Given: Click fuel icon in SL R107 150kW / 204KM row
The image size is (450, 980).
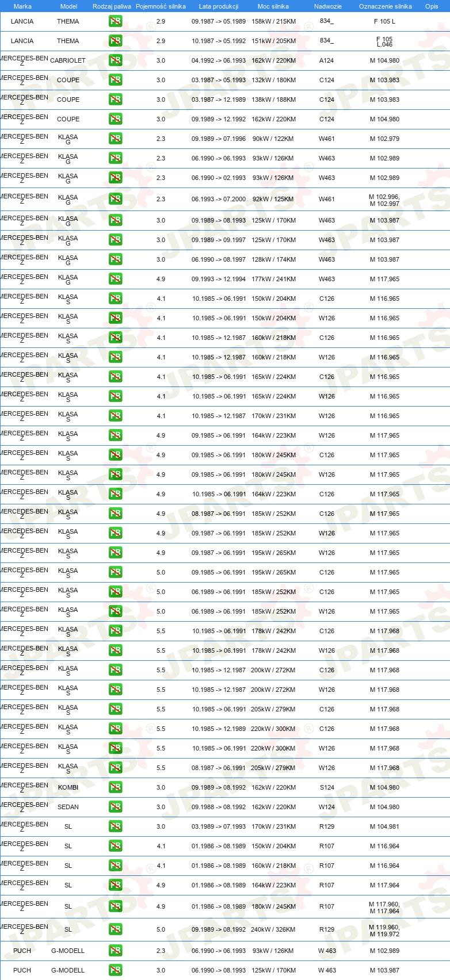Looking at the screenshot, I should coord(115,846).
